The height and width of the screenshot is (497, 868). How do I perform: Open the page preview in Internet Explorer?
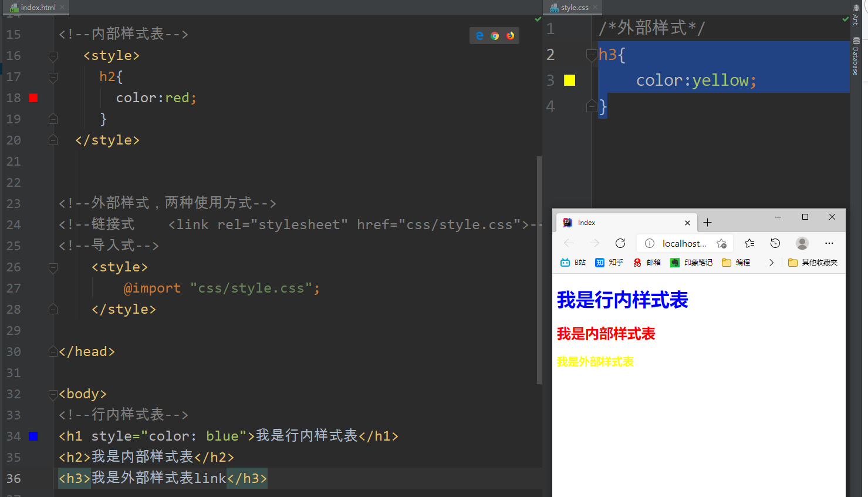click(480, 35)
